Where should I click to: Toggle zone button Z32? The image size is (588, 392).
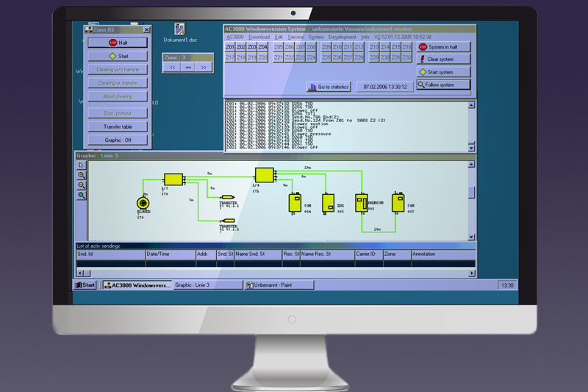click(407, 57)
